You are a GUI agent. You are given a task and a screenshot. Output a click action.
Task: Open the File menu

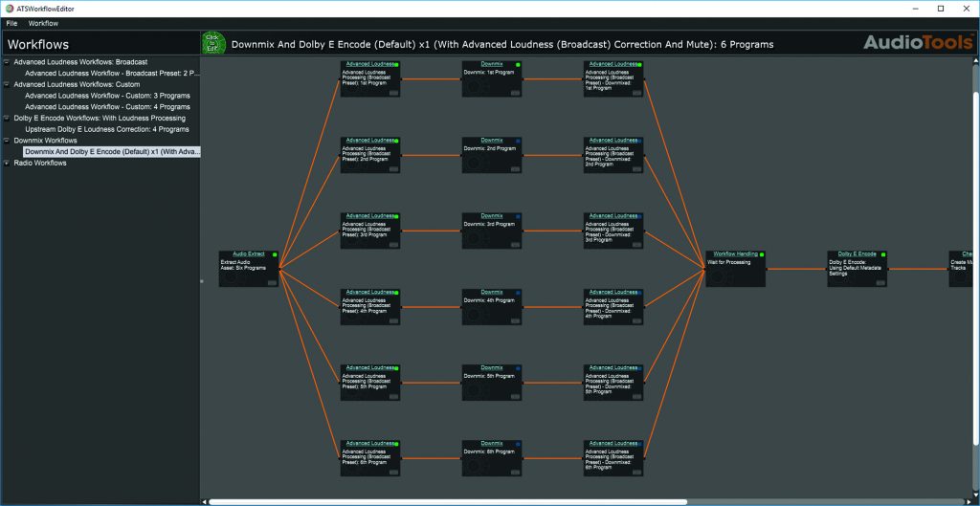click(11, 23)
